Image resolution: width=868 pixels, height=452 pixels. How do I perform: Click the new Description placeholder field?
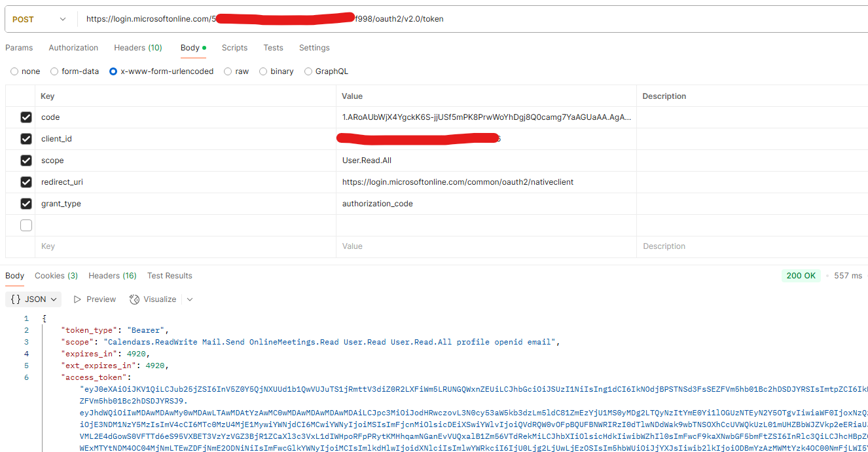[x=752, y=246]
